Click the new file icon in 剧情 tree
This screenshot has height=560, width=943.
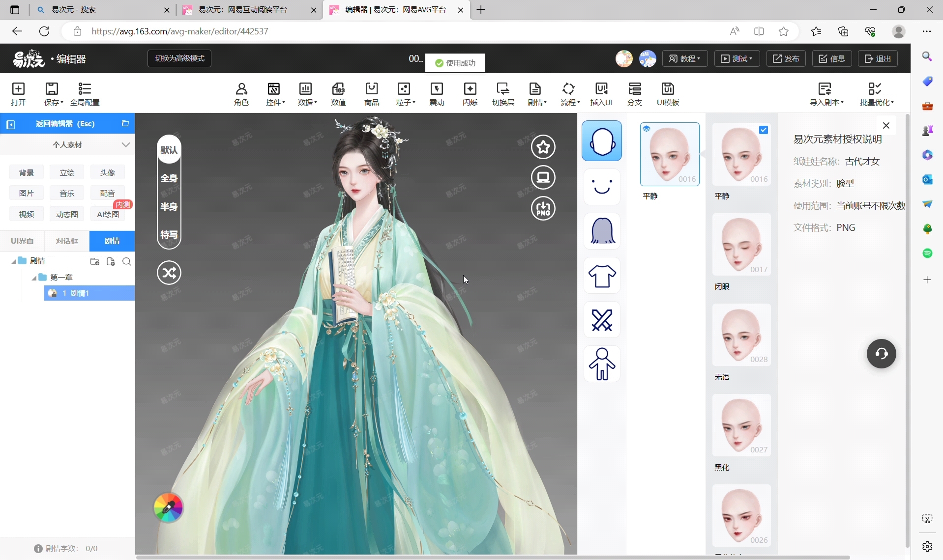pos(111,261)
